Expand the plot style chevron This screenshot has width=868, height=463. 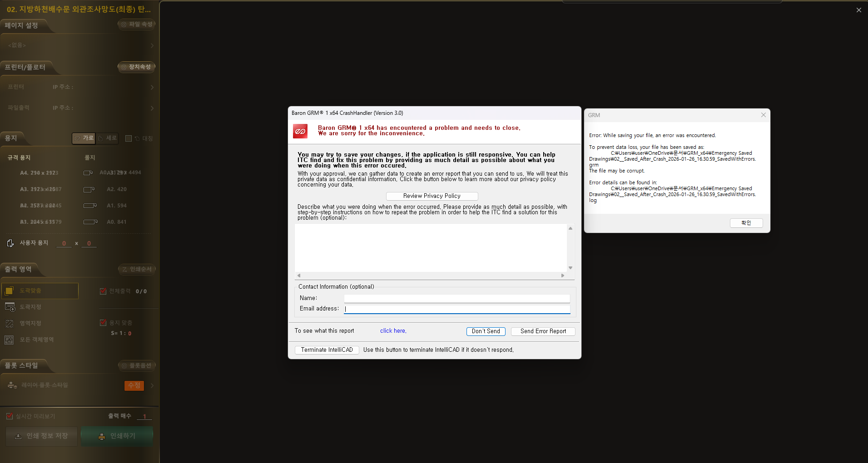pyautogui.click(x=152, y=386)
